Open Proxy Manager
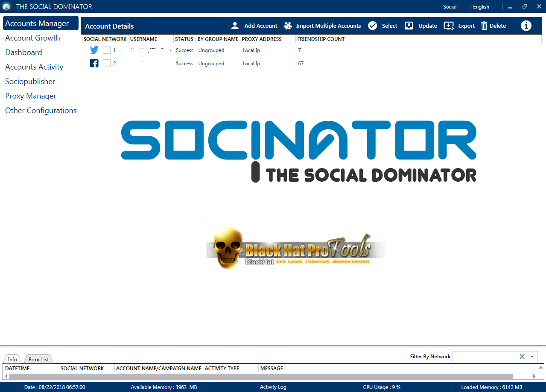 [x=31, y=96]
